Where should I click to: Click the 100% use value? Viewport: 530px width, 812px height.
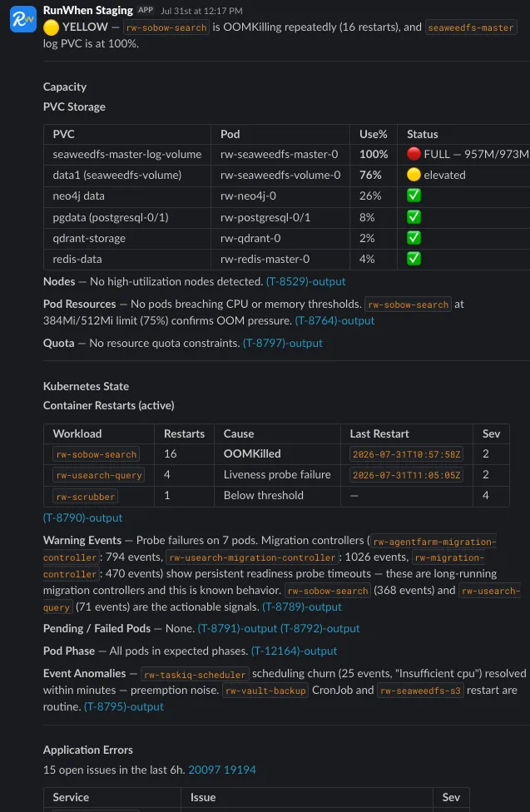[x=374, y=154]
